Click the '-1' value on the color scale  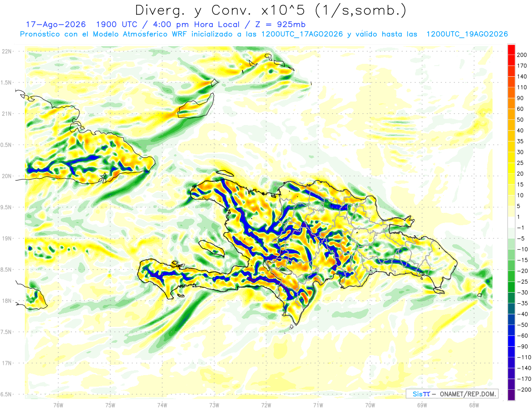tap(521, 227)
